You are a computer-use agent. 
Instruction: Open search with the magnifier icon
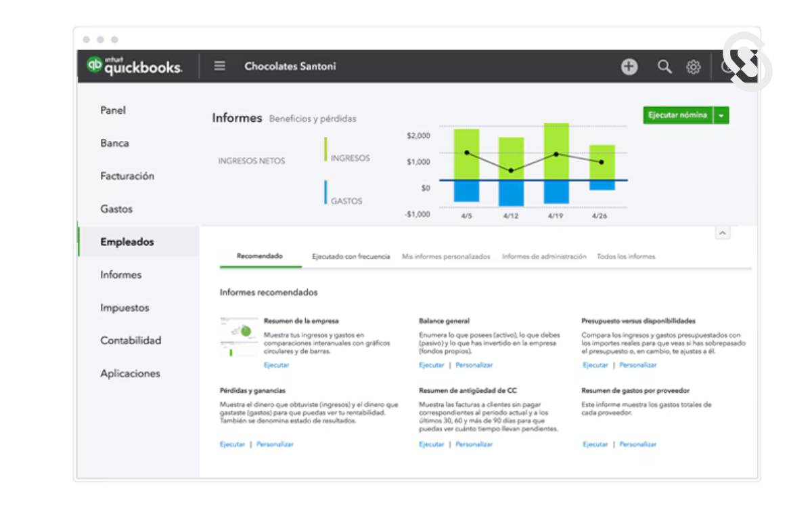click(x=665, y=66)
